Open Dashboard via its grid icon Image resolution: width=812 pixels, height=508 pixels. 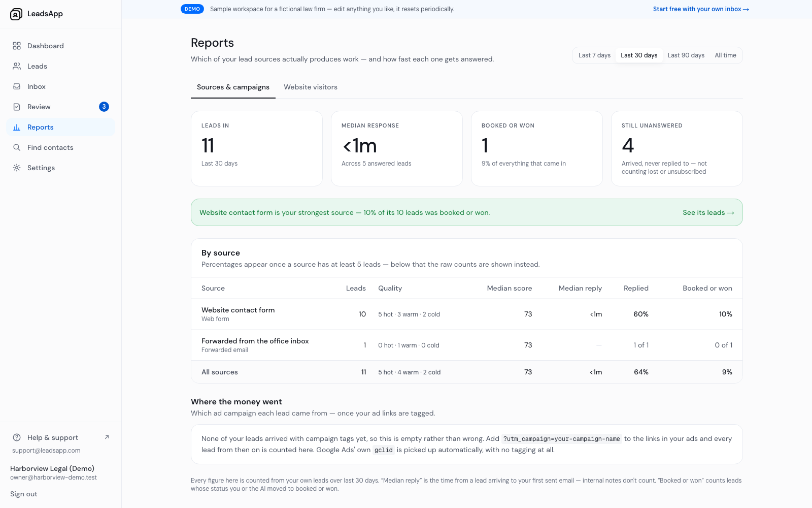17,46
